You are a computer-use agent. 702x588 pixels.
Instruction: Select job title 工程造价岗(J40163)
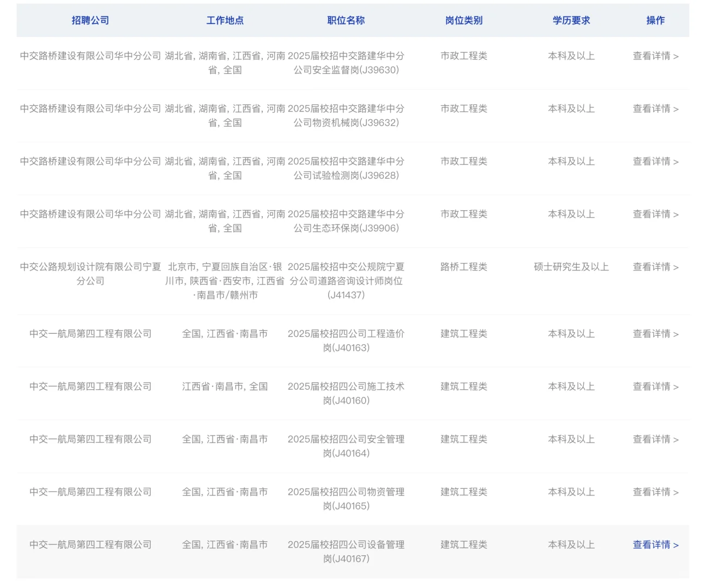pos(346,341)
